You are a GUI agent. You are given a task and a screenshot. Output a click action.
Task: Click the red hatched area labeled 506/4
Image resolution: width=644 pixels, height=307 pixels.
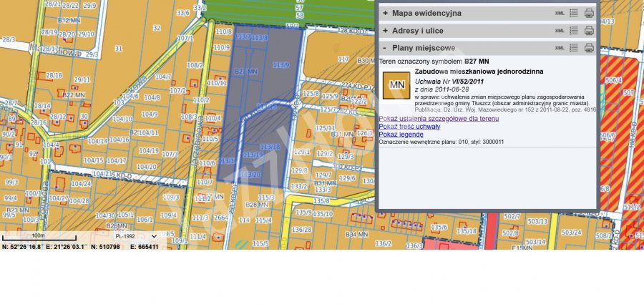pos(613,82)
